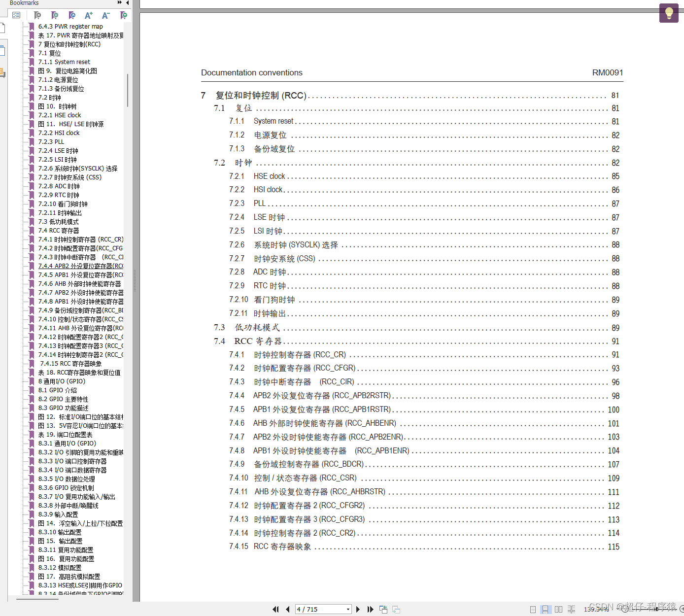The image size is (684, 616).
Task: Open the expand-bookmarks dropdown icon
Action: click(124, 15)
